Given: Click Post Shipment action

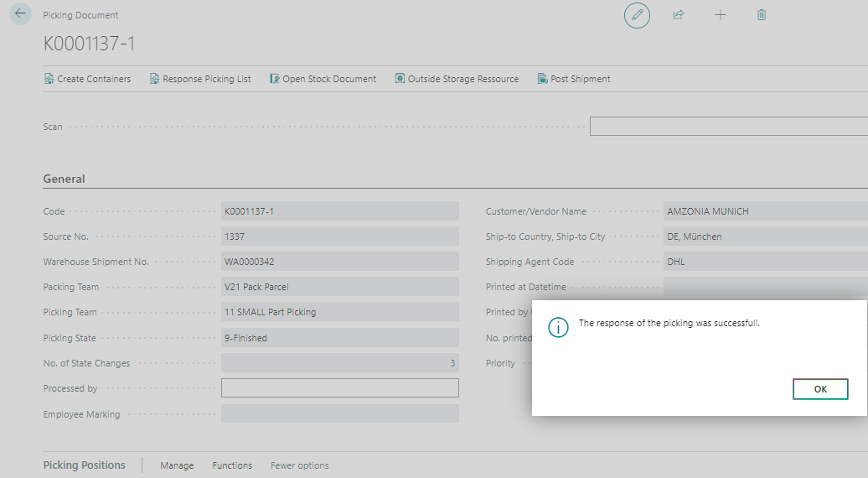Looking at the screenshot, I should [x=574, y=79].
